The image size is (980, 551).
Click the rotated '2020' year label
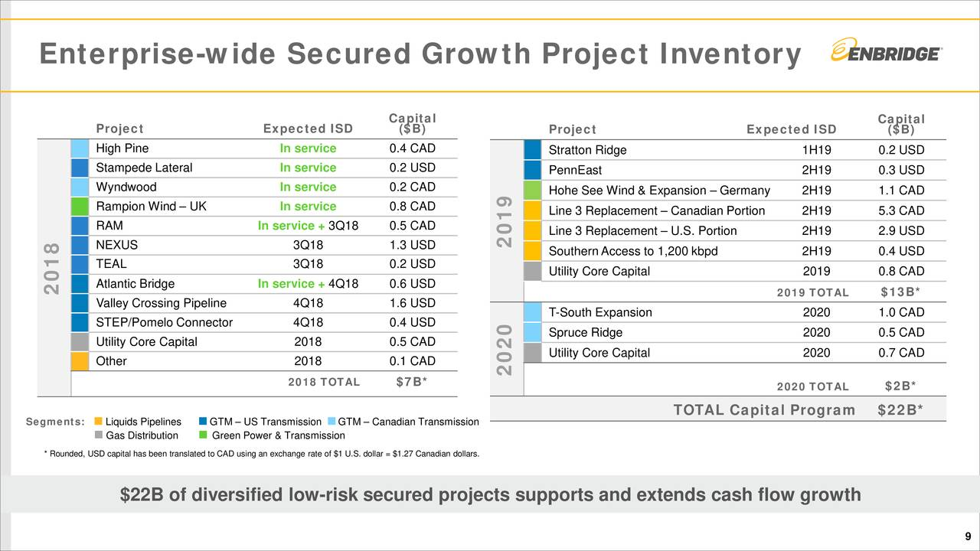(504, 349)
